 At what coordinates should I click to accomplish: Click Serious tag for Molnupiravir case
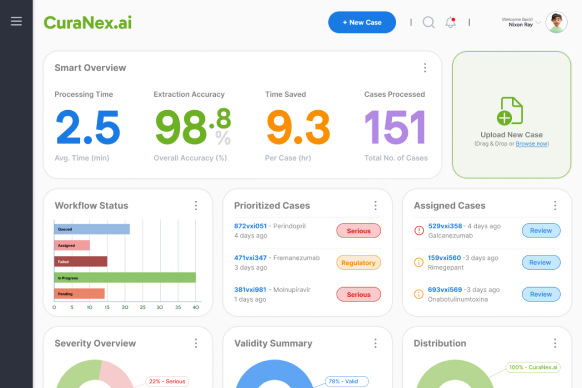[x=359, y=294]
